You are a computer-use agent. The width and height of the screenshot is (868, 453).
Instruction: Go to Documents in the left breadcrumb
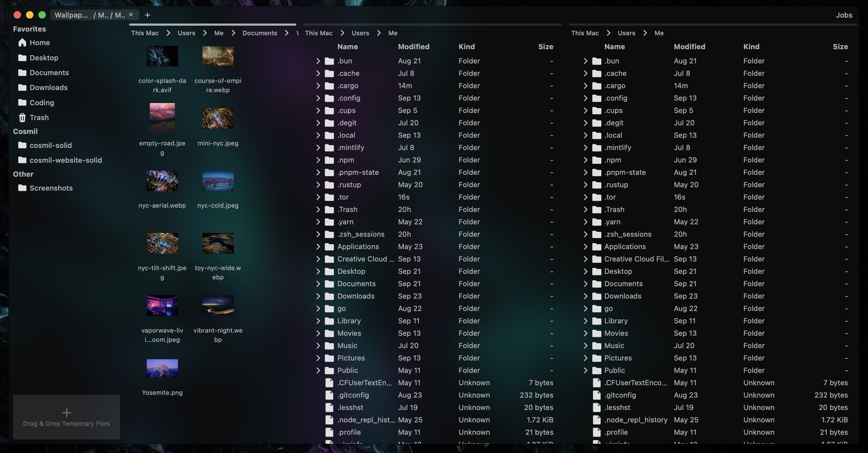259,33
